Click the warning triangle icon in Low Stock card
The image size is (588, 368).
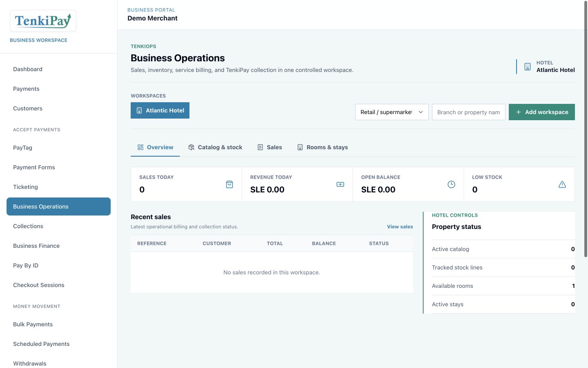coord(562,184)
